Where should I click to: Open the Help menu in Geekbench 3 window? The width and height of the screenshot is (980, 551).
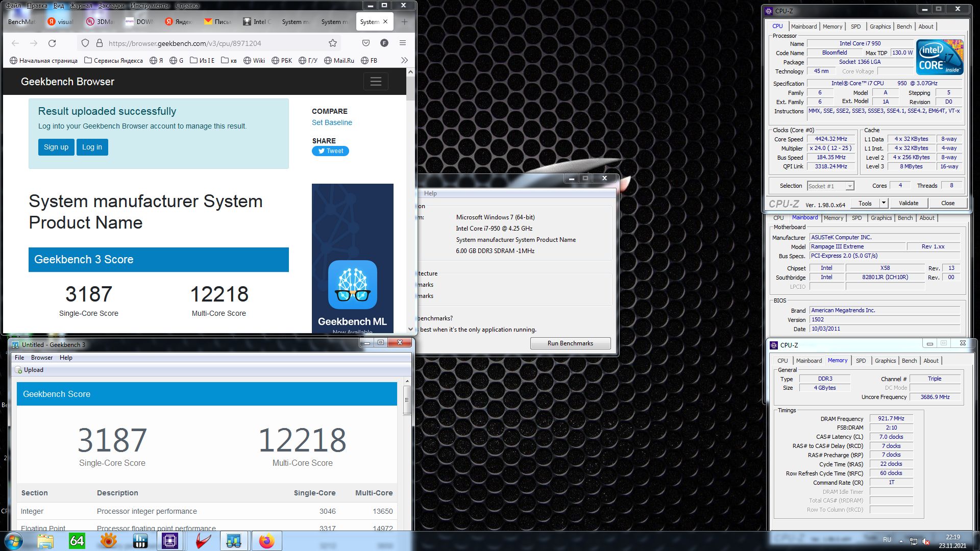66,358
